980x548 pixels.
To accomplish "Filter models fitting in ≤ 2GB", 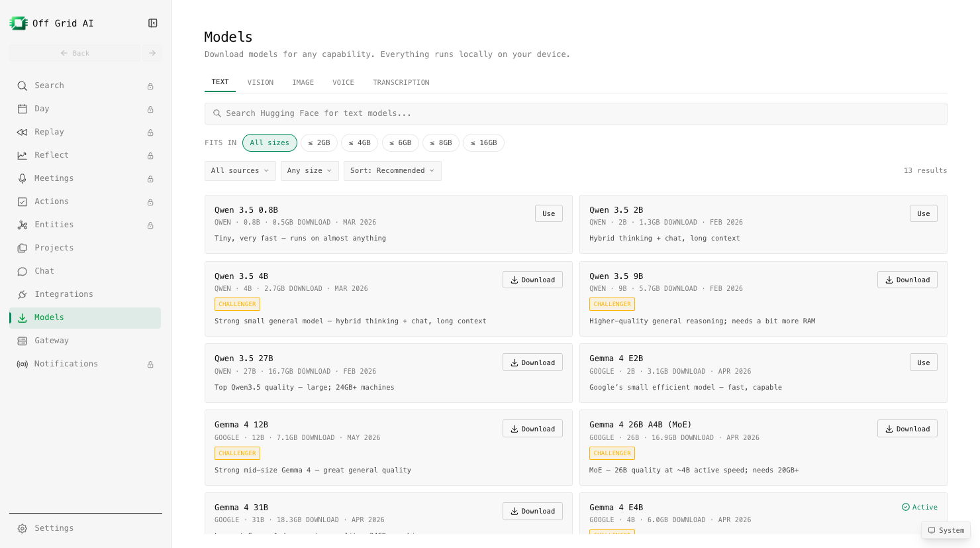I will pos(319,142).
